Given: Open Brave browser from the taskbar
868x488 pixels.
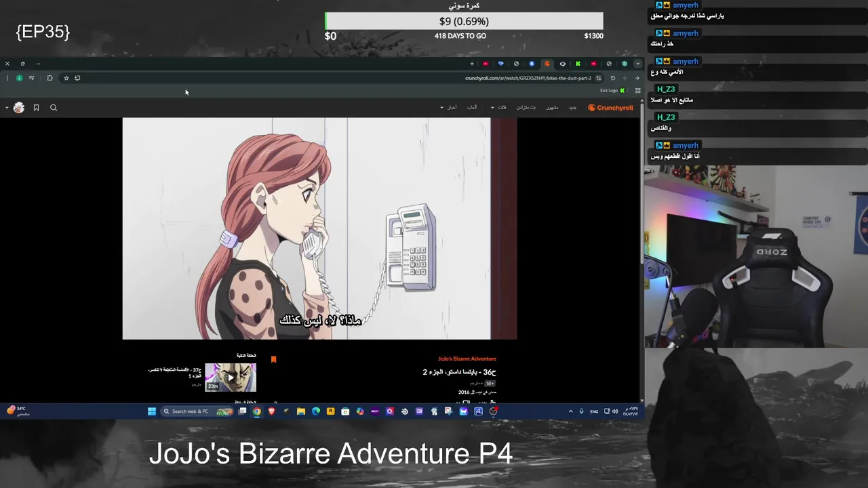Looking at the screenshot, I should 272,411.
